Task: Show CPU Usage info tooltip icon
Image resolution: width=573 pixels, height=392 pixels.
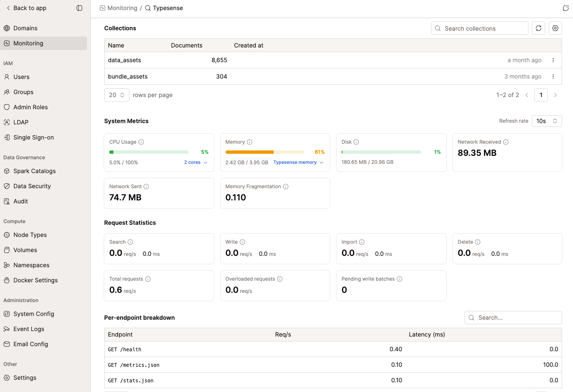Action: (141, 142)
